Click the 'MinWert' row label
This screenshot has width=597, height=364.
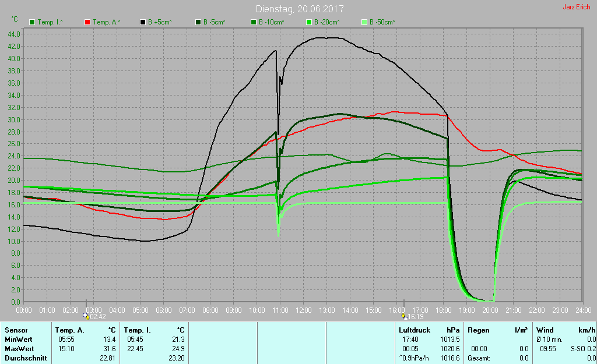point(19,340)
